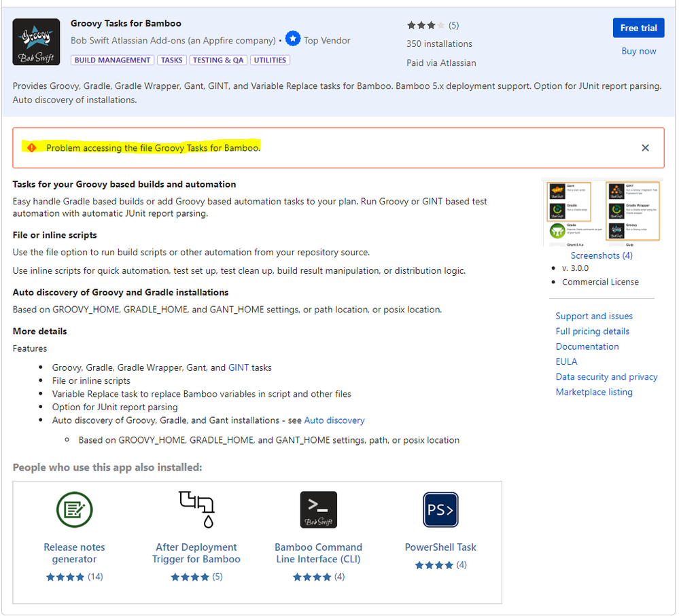Open the Bamboo Command Line Interface icon

pyautogui.click(x=319, y=509)
